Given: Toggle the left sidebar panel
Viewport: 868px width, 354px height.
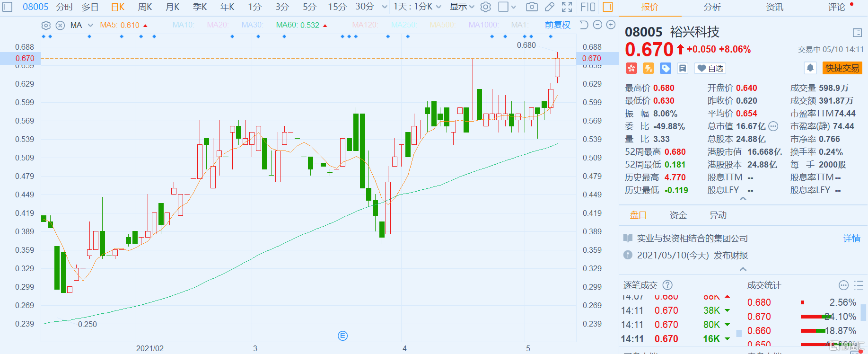Looking at the screenshot, I should (8, 7).
